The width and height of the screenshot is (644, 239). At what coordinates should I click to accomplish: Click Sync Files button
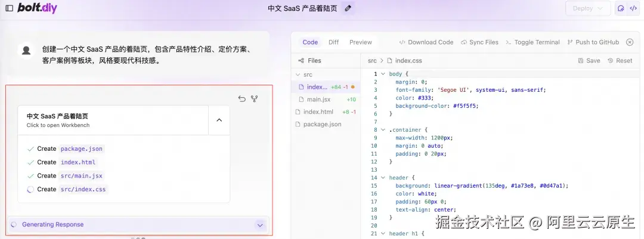(x=479, y=42)
